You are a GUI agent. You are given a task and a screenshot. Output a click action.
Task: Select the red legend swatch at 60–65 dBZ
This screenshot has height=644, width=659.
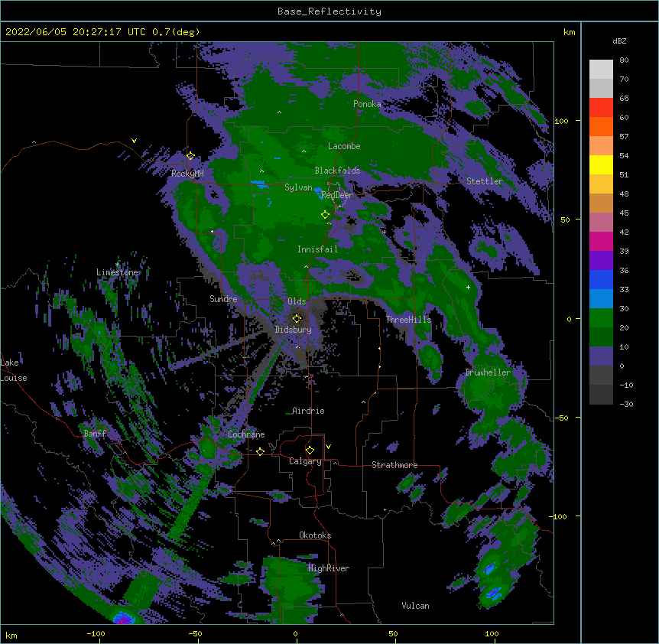(601, 108)
